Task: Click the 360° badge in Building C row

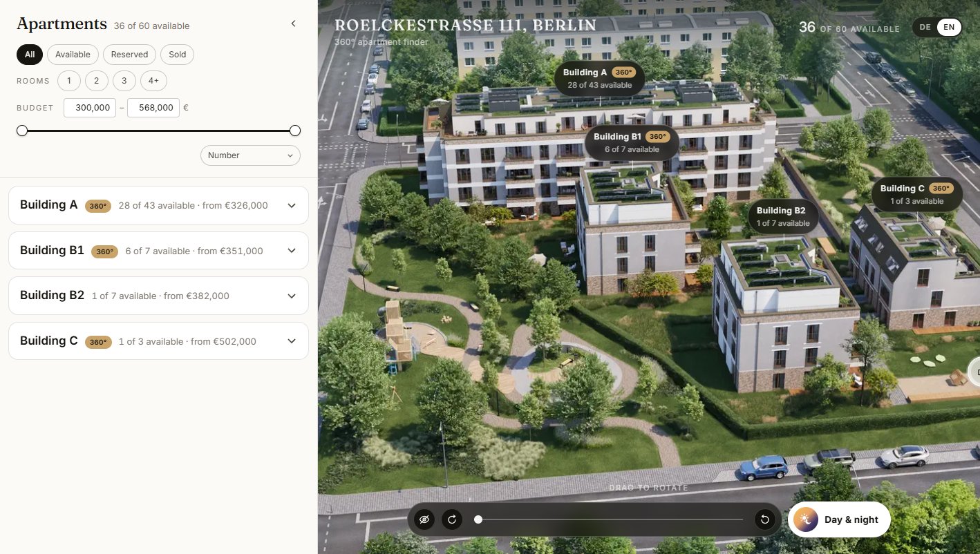Action: (98, 342)
